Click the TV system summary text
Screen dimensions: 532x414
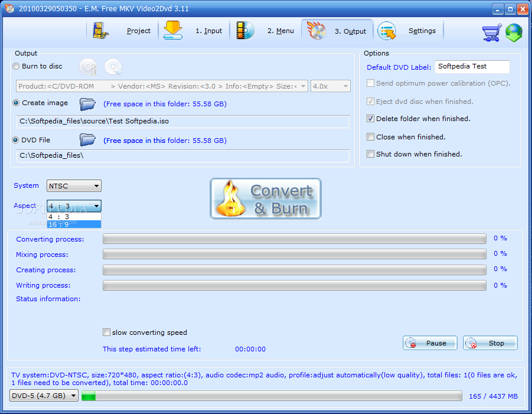(x=264, y=379)
